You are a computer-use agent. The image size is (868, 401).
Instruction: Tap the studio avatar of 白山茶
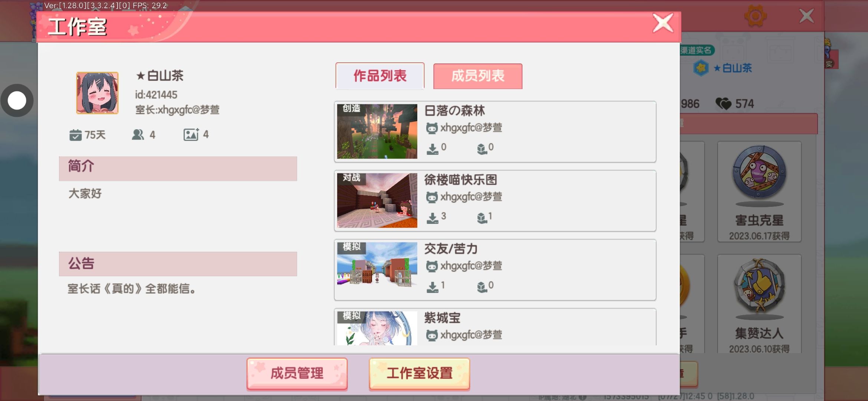pyautogui.click(x=98, y=93)
